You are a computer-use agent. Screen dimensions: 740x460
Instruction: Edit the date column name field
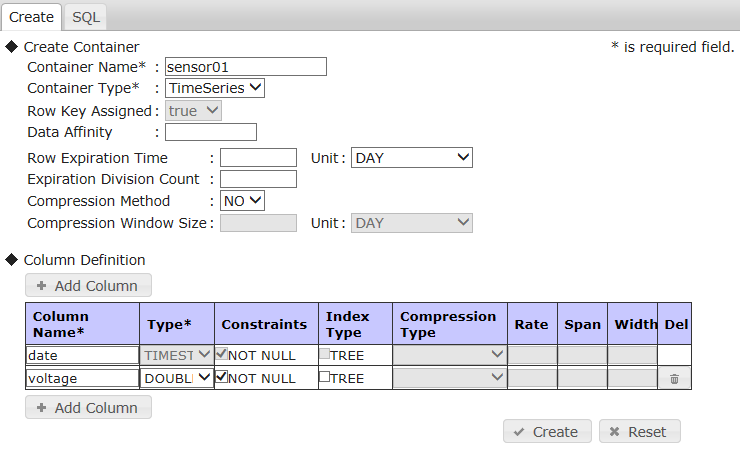click(x=82, y=355)
